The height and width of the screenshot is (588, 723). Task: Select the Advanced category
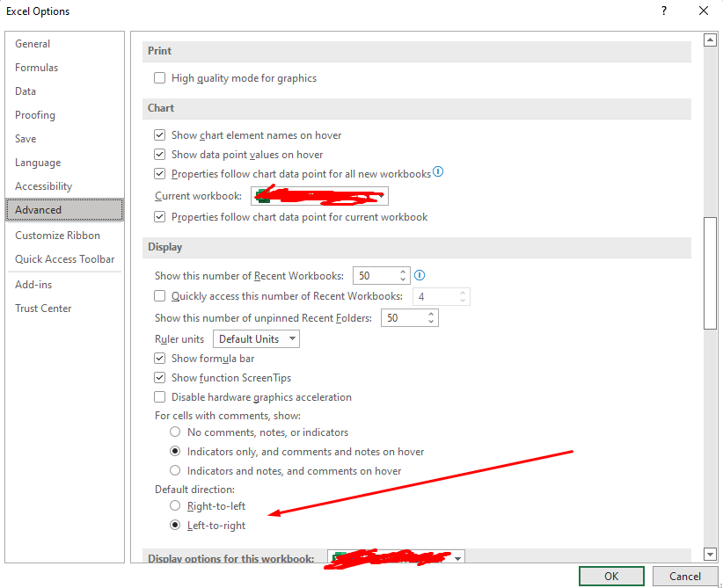(x=64, y=210)
